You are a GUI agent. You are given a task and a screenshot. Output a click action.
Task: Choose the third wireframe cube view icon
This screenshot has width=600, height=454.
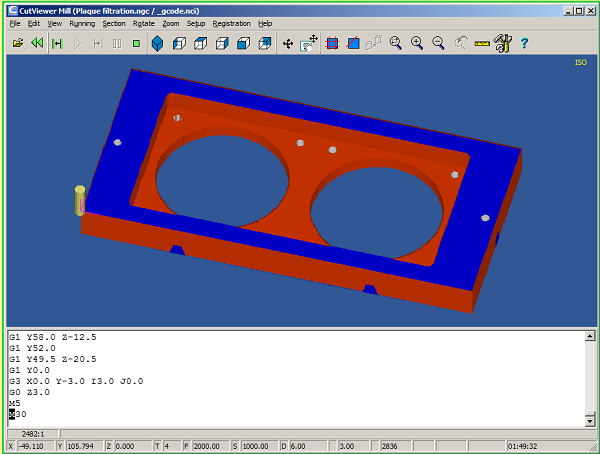coord(222,43)
